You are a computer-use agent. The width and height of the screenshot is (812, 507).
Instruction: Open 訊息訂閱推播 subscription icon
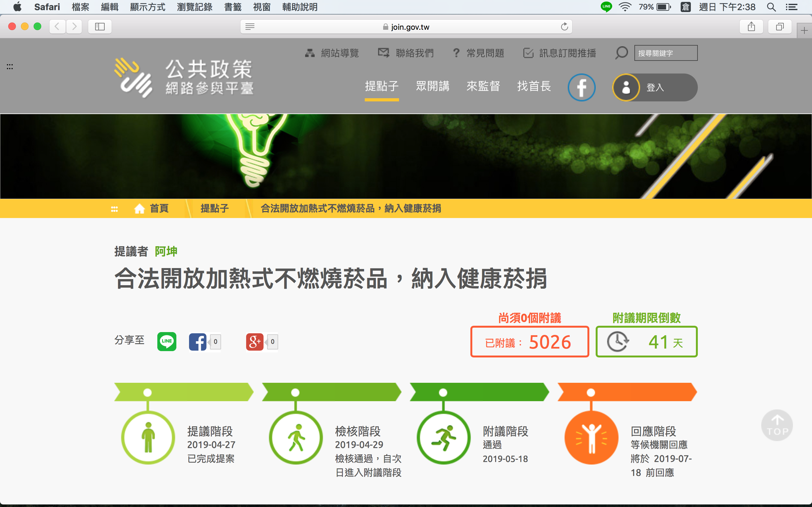click(x=528, y=53)
